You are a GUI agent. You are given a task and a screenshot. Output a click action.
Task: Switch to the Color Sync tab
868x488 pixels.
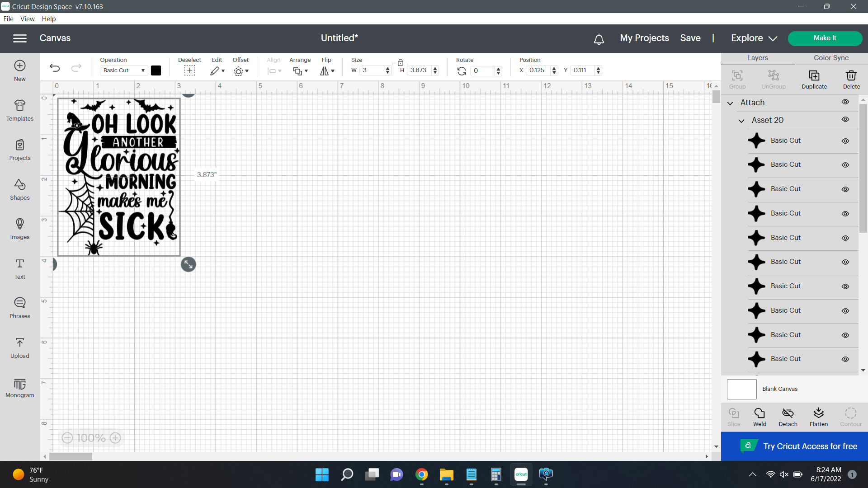click(x=831, y=58)
